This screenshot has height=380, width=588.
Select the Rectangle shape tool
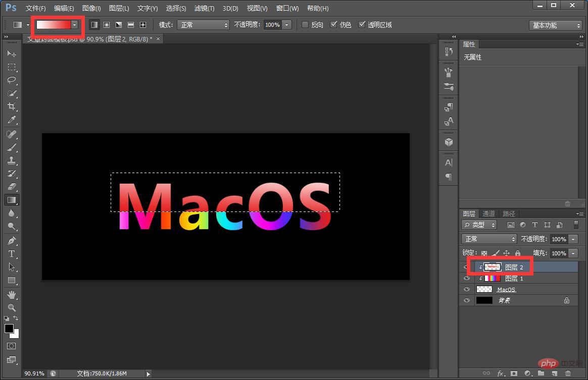pyautogui.click(x=11, y=280)
